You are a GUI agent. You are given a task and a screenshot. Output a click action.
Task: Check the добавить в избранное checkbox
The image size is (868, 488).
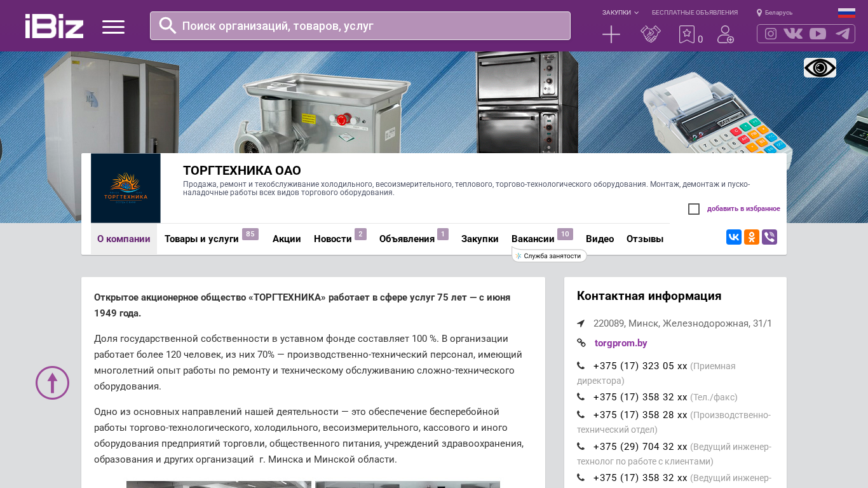[x=694, y=209]
